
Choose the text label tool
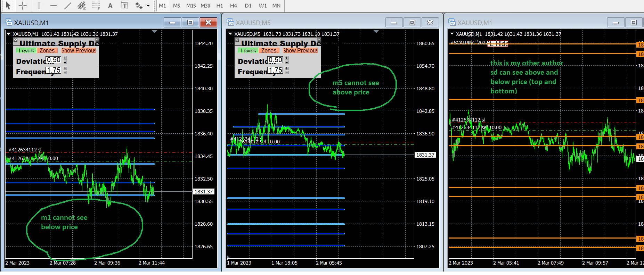pyautogui.click(x=124, y=6)
